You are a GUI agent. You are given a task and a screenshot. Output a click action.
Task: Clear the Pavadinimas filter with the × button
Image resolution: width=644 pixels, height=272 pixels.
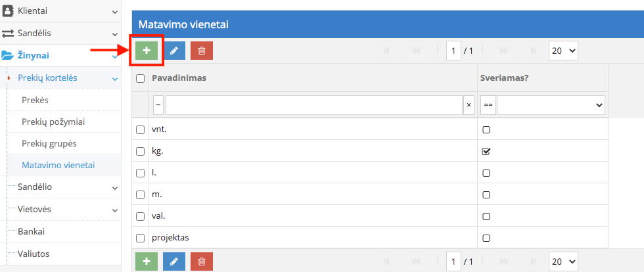click(469, 105)
